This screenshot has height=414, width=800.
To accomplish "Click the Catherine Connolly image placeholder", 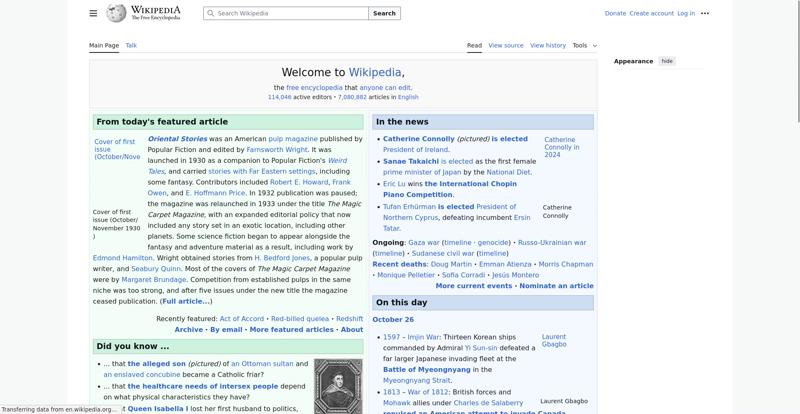I will point(559,147).
